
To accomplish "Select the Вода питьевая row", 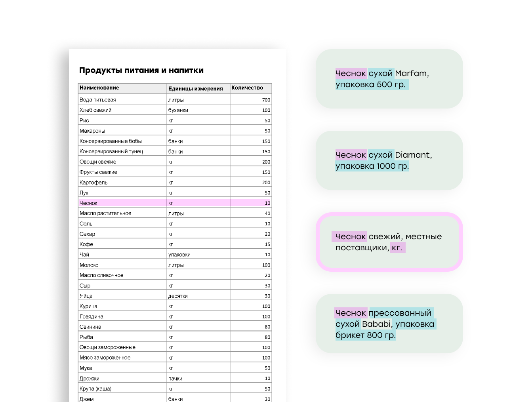I will tap(175, 99).
